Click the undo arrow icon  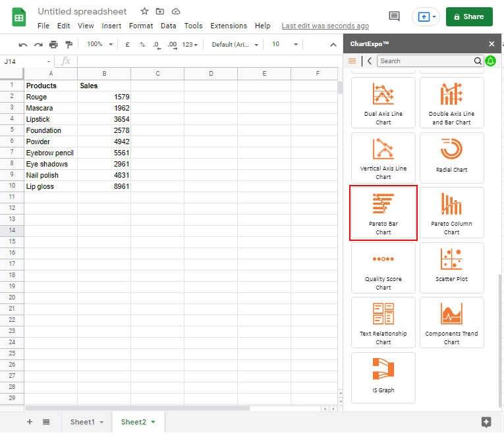(x=23, y=44)
